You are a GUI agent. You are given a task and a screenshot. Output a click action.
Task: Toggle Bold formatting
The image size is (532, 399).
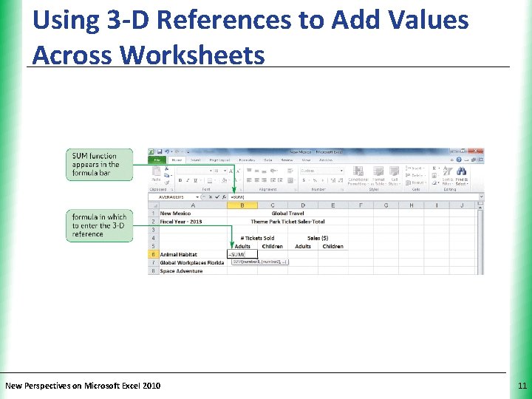pyautogui.click(x=180, y=180)
